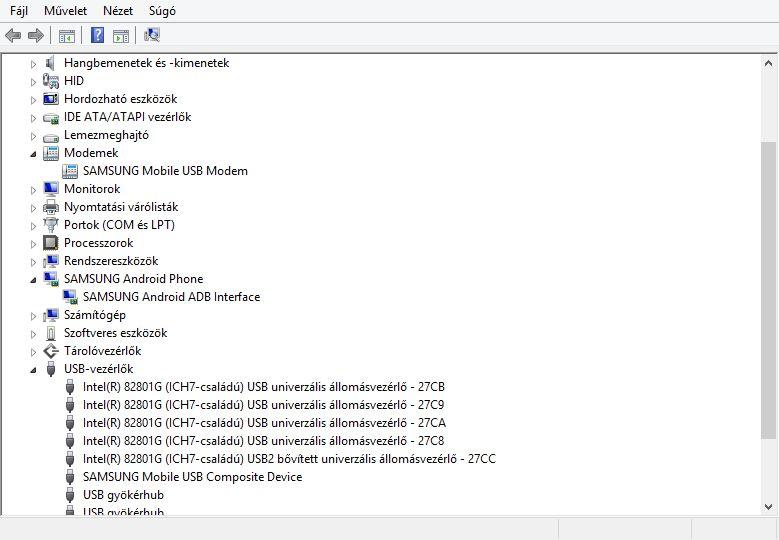Click the Szoftveres eszközök icon

51,333
